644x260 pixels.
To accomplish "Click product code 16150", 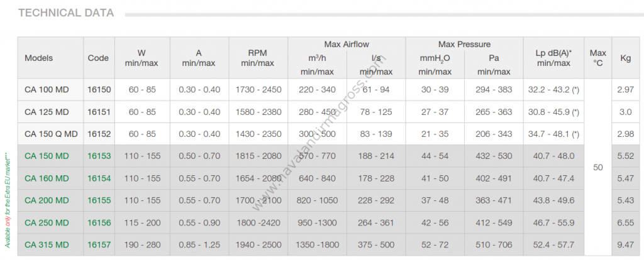I will coord(99,89).
